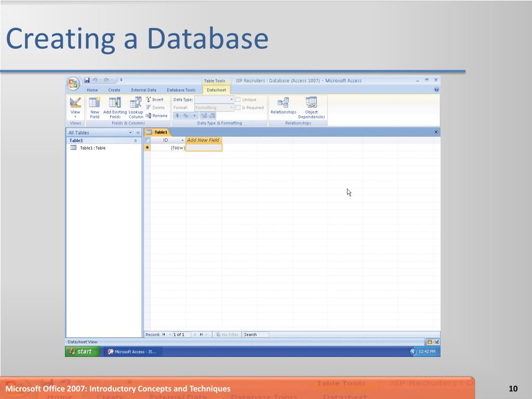Click the Save icon in Quick Access Toolbar
This screenshot has height=399, width=532.
tap(87, 80)
